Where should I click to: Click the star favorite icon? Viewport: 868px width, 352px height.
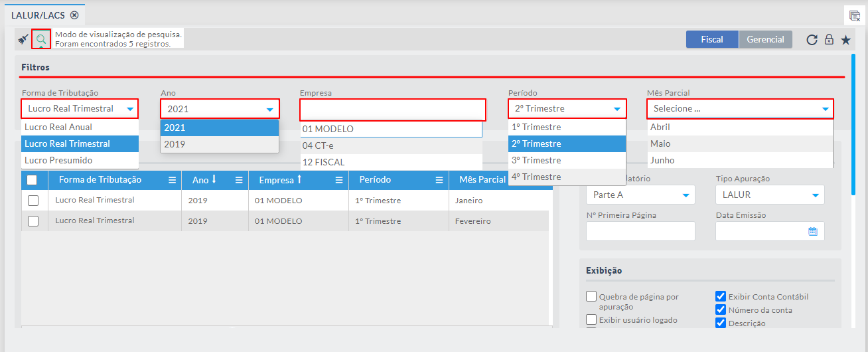[x=845, y=40]
